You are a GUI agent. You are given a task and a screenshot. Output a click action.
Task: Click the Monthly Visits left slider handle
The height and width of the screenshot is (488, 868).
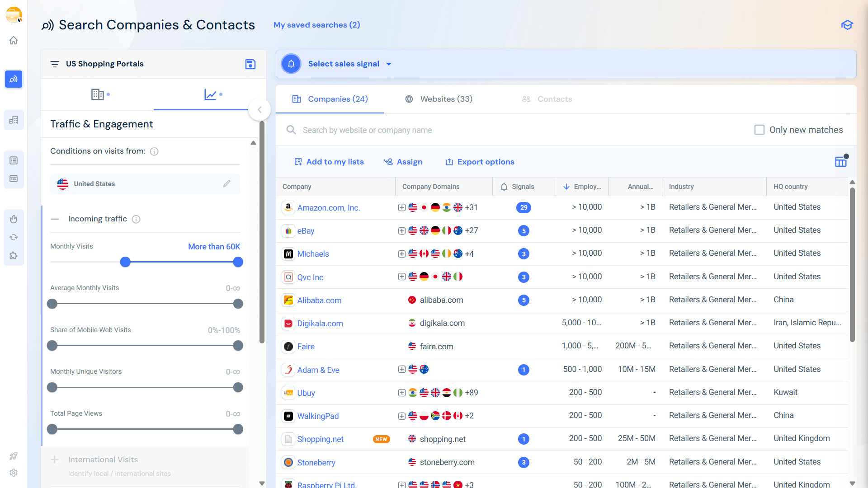(x=125, y=262)
